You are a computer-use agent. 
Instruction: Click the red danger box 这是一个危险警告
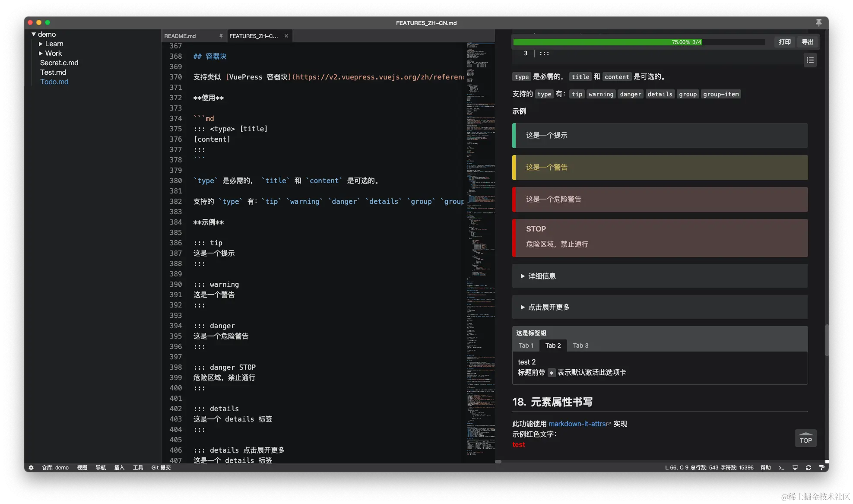point(660,200)
